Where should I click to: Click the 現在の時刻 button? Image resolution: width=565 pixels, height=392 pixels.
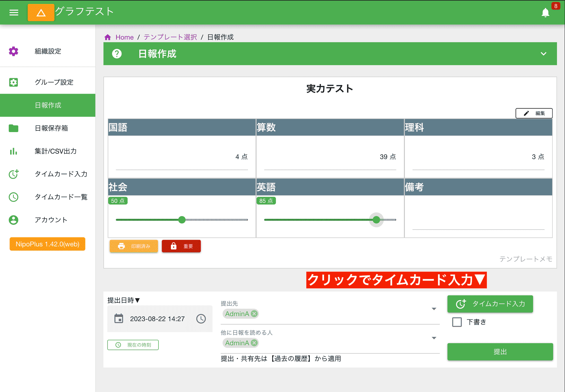133,345
